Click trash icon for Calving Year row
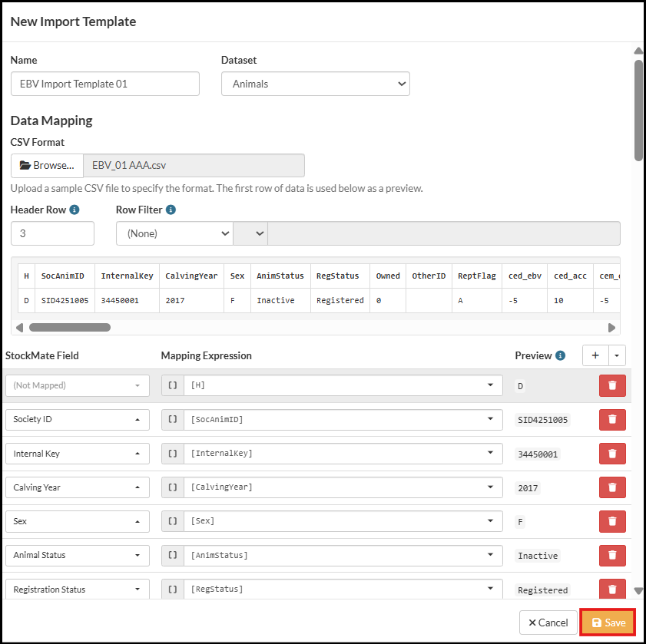Image resolution: width=646 pixels, height=644 pixels. 612,487
